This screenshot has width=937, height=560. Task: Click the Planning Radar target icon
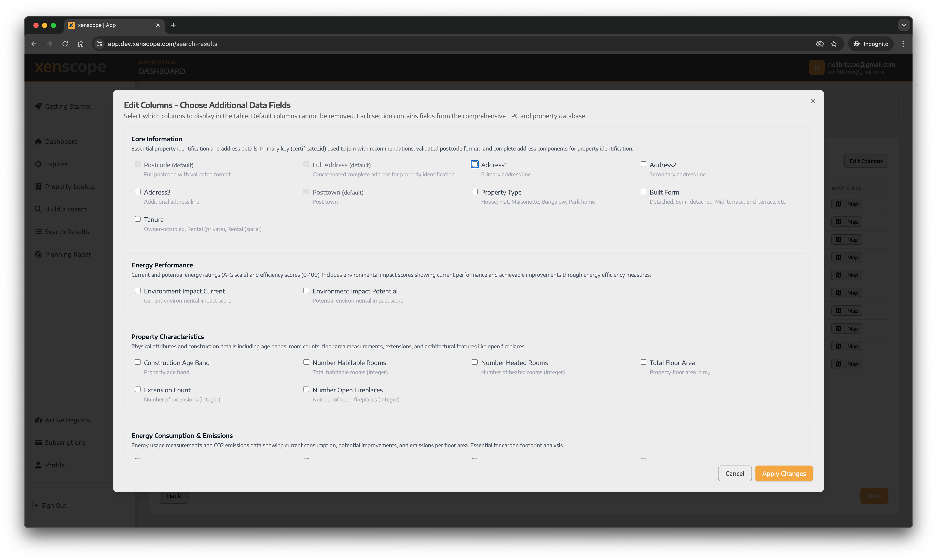pyautogui.click(x=38, y=254)
